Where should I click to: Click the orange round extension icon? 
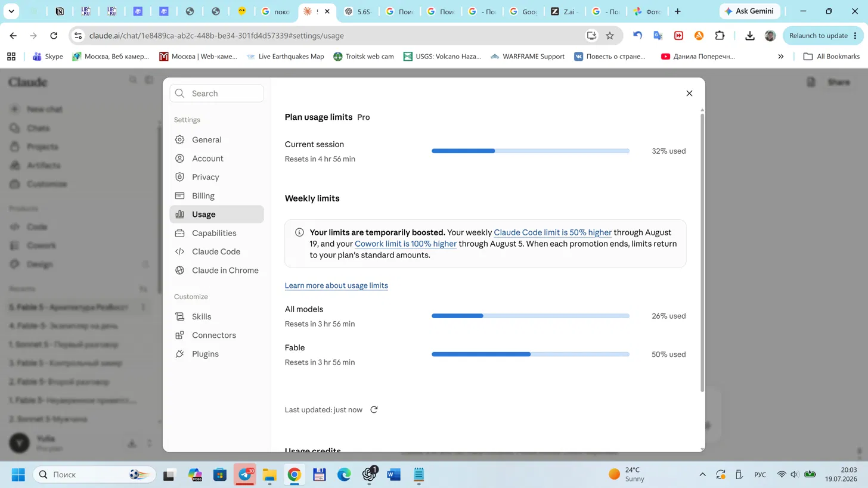pyautogui.click(x=699, y=36)
